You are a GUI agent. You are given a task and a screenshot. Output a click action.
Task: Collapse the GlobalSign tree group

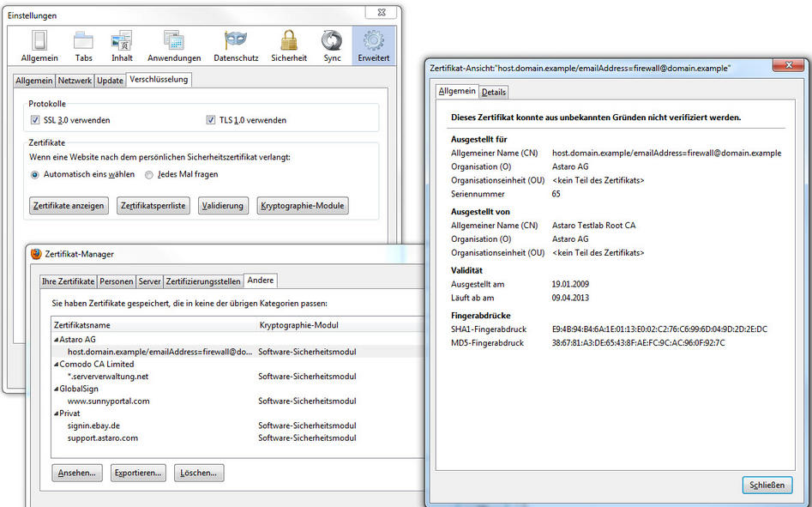pos(56,389)
